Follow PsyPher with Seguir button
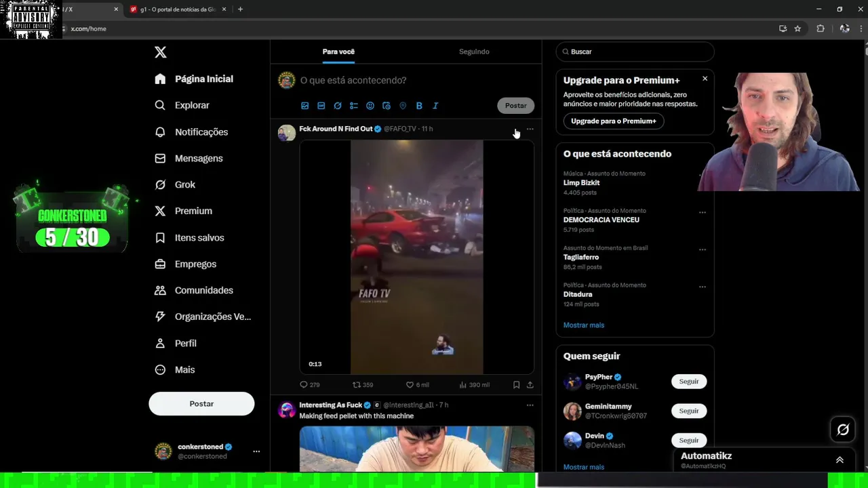Screen dimensions: 868x488 pos(689,381)
